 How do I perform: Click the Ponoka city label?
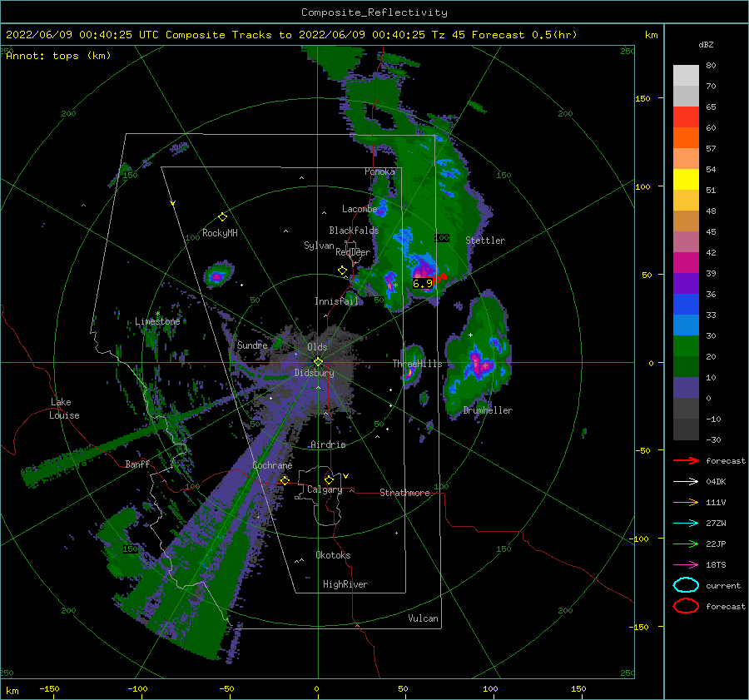(379, 171)
